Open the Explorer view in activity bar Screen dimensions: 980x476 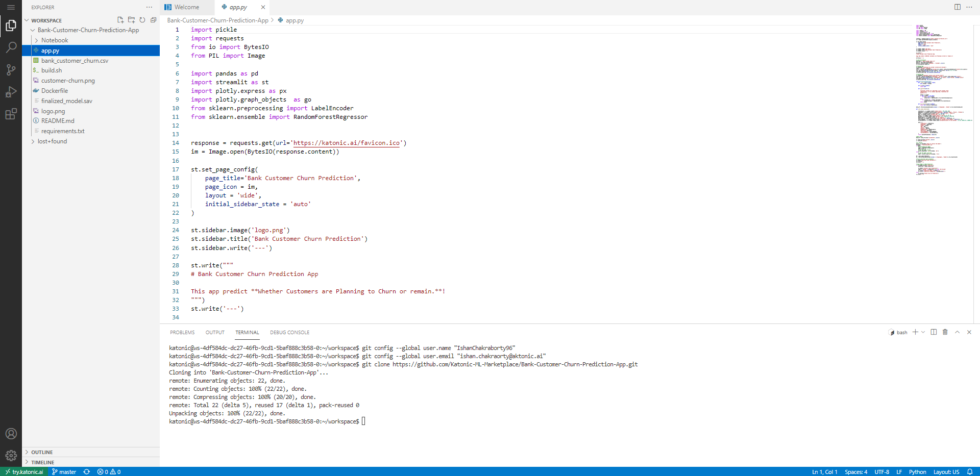click(11, 26)
